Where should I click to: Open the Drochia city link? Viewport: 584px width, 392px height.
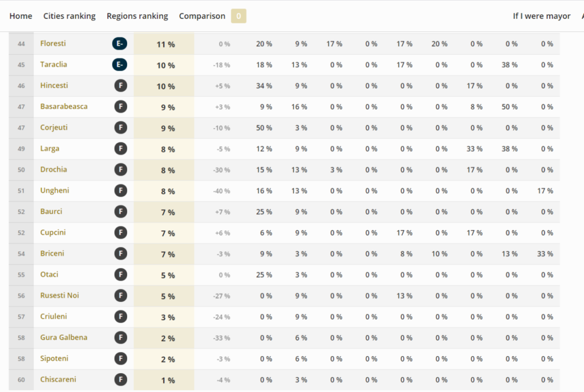click(54, 169)
